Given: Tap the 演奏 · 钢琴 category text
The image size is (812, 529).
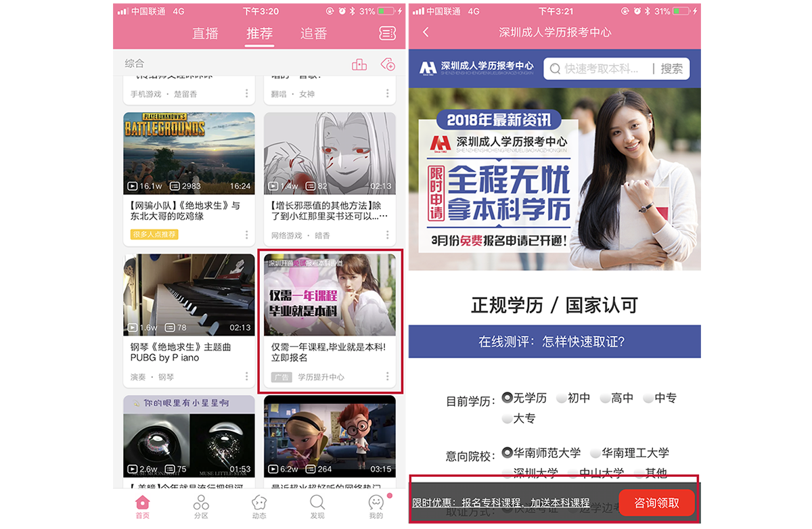Looking at the screenshot, I should [152, 377].
